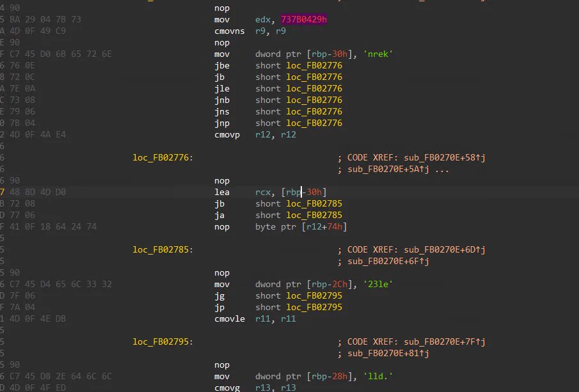Click the loc_FB02776: label definition
The width and height of the screenshot is (579, 392).
pos(163,157)
